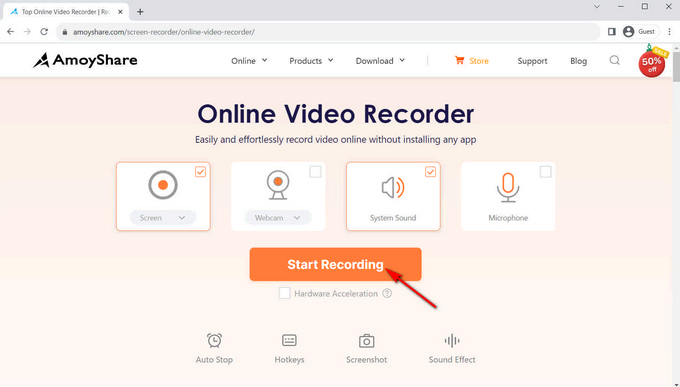Check the Microphone checkbox

click(545, 172)
